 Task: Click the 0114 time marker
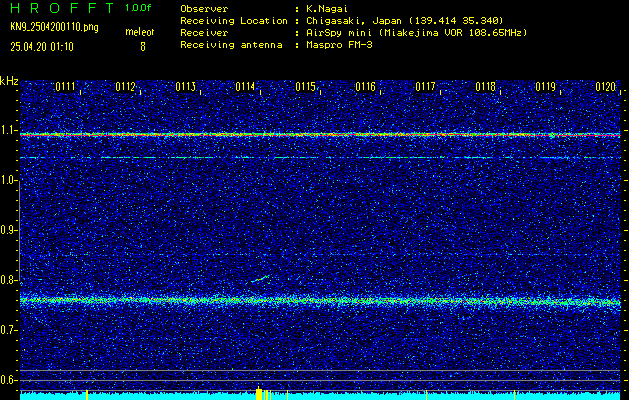pos(245,87)
